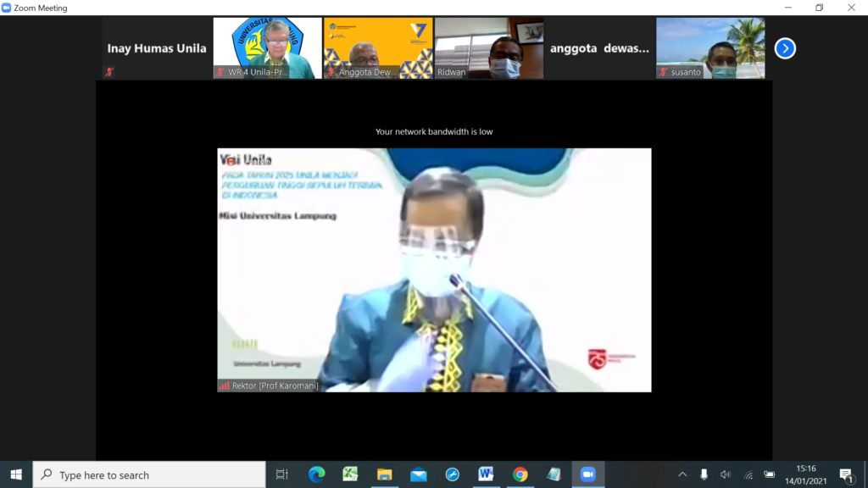The width and height of the screenshot is (868, 488).
Task: Click the susanto video thumbnail
Action: click(x=709, y=48)
